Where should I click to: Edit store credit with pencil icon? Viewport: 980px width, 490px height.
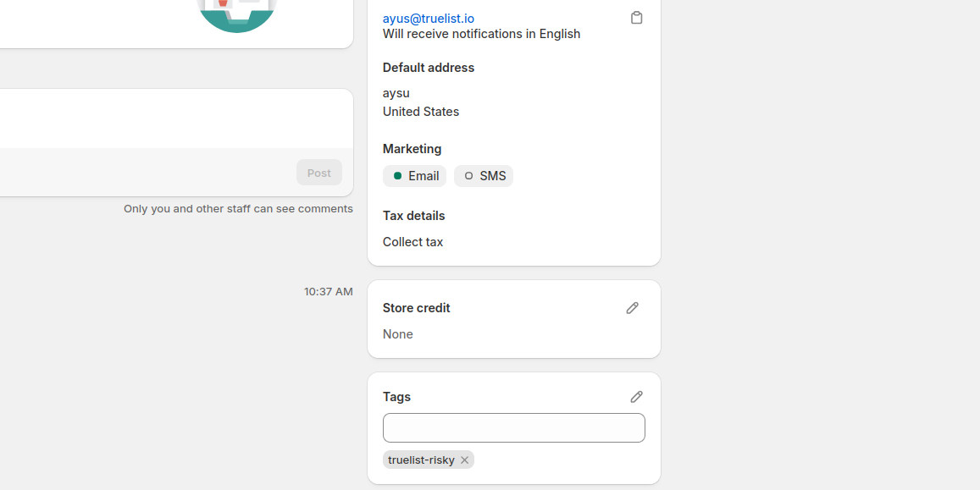tap(632, 308)
